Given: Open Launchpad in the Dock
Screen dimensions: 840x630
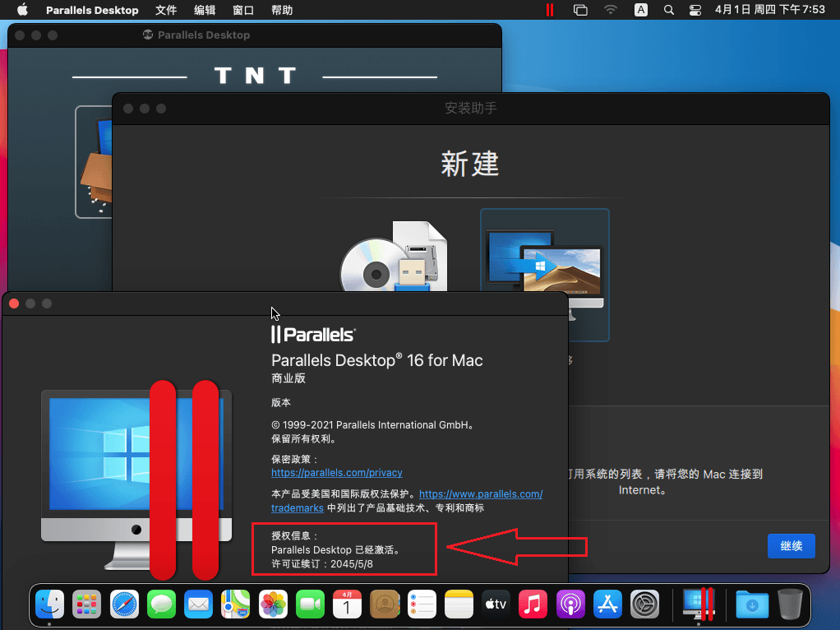Looking at the screenshot, I should pyautogui.click(x=87, y=604).
